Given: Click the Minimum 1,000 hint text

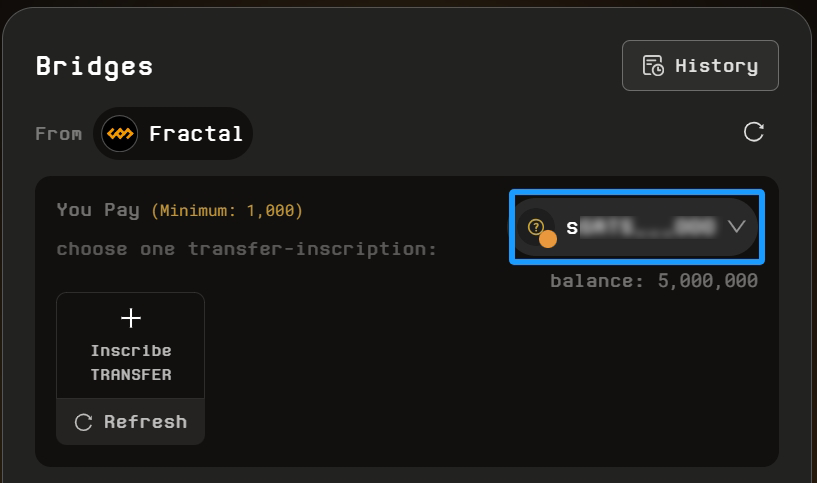Looking at the screenshot, I should 227,211.
